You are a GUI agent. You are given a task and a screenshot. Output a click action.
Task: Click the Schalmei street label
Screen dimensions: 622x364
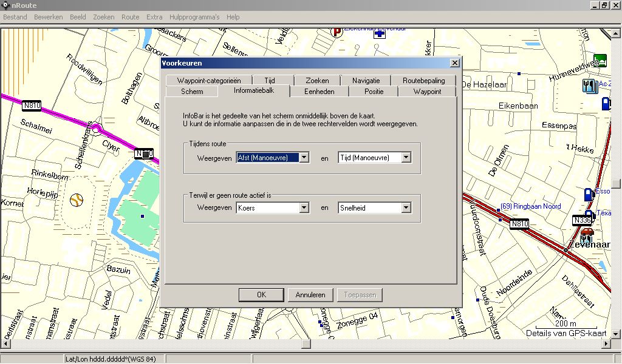coord(36,126)
